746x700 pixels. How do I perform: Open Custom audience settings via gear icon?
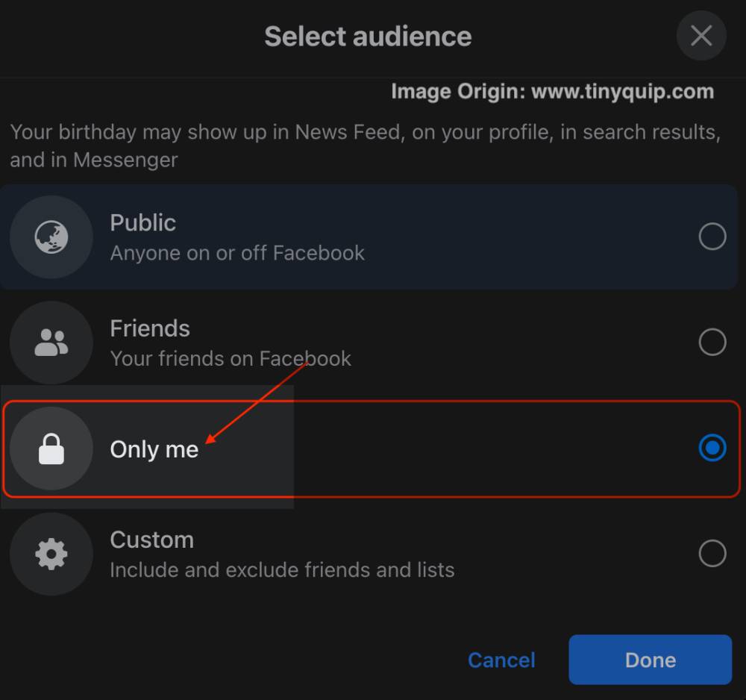click(x=51, y=554)
